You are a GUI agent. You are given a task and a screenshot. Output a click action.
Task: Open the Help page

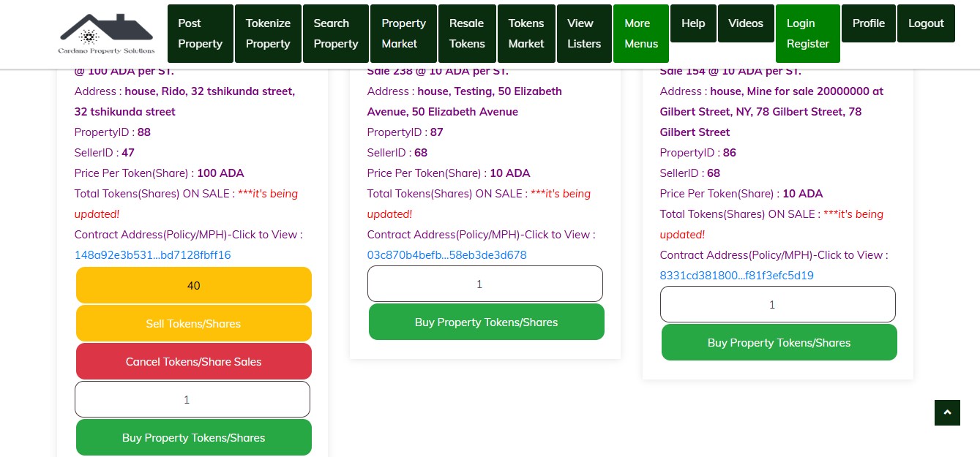pos(692,23)
